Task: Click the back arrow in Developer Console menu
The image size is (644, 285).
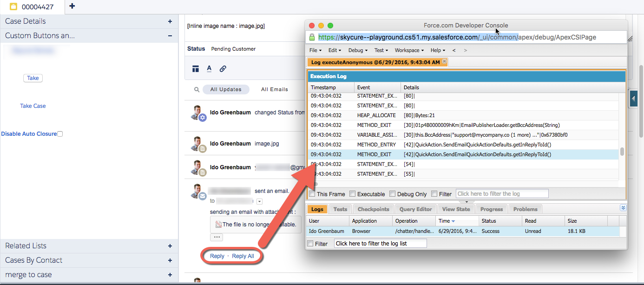Action: click(454, 50)
